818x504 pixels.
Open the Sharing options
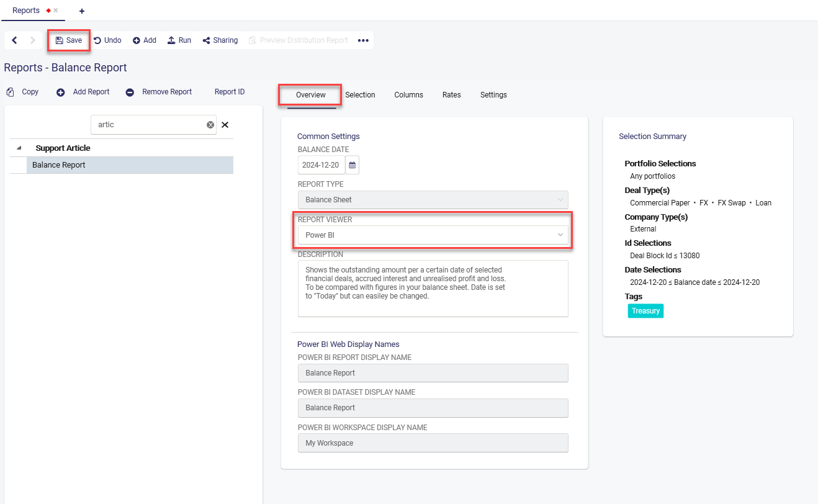click(x=220, y=40)
